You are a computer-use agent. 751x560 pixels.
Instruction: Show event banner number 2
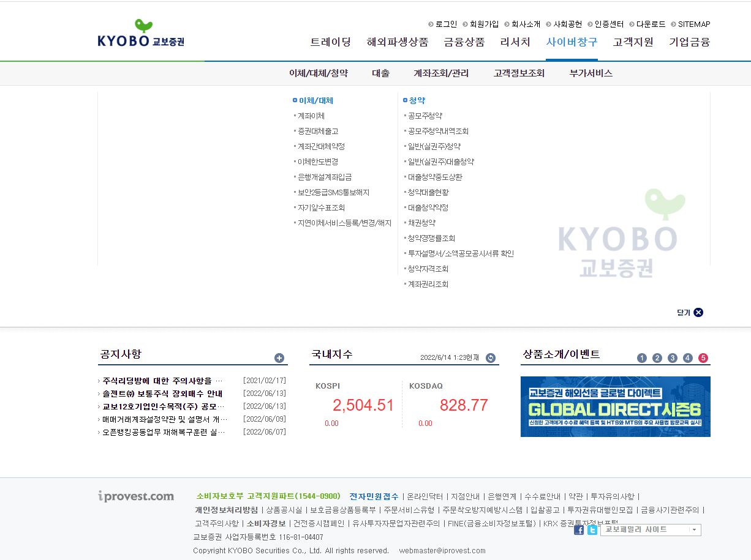(x=657, y=358)
